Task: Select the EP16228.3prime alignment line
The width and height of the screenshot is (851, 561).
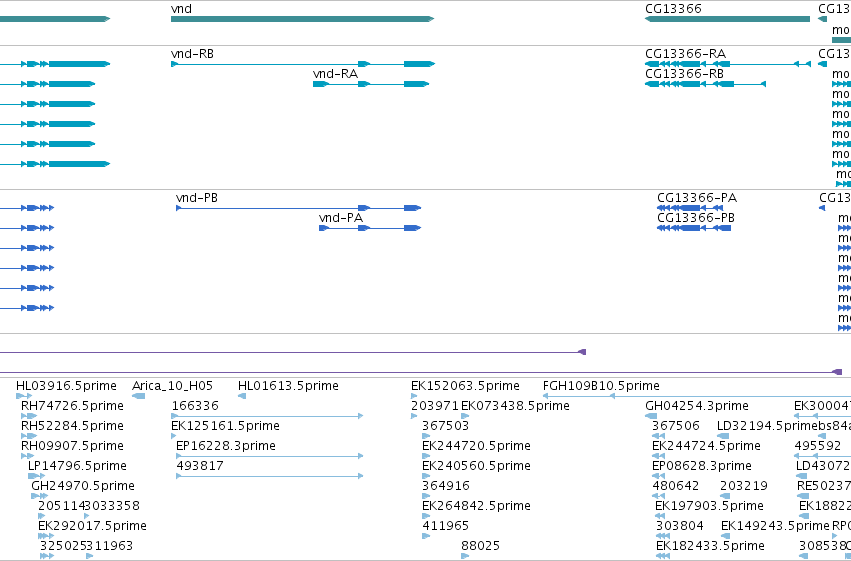Action: [270, 456]
